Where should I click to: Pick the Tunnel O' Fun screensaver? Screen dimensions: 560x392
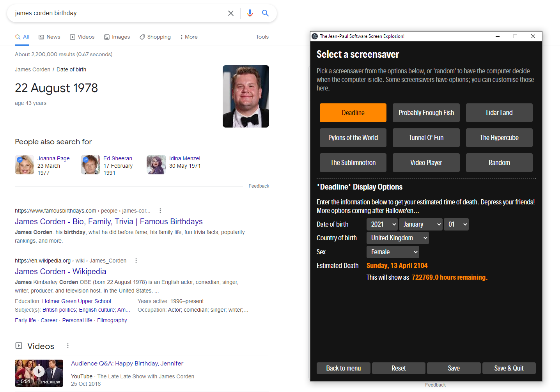[x=426, y=138]
